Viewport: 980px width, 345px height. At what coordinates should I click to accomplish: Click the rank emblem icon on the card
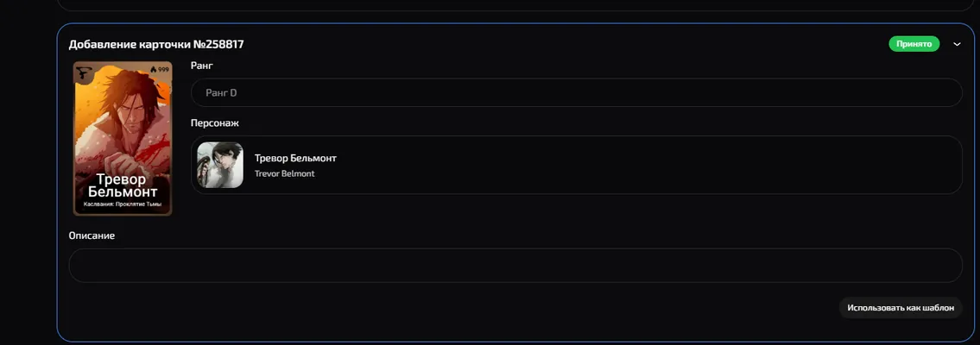point(83,72)
